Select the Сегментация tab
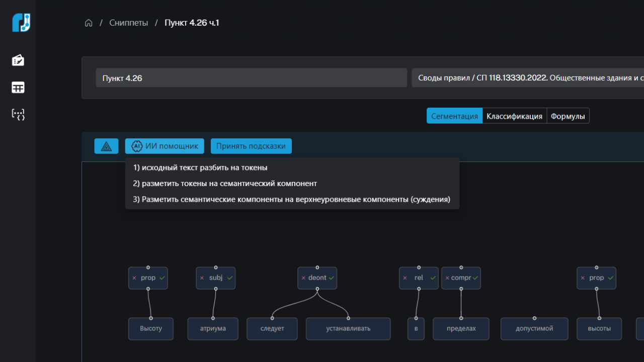The image size is (644, 362). (454, 116)
